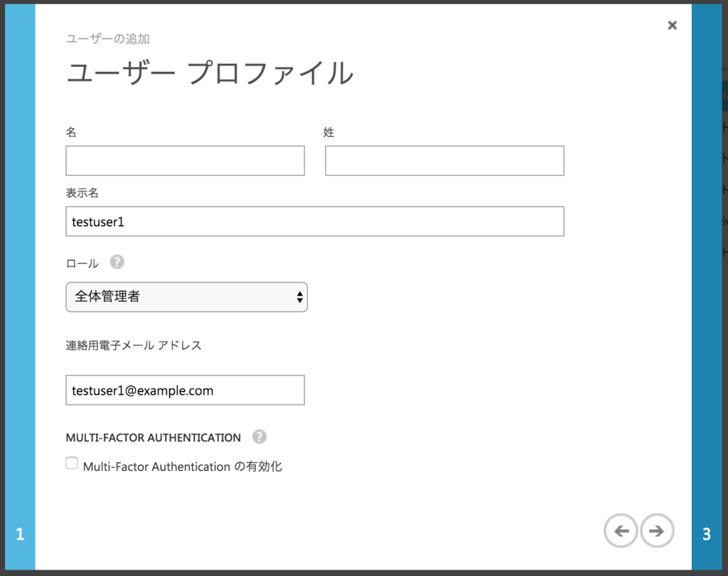Proceed with the right arrow button
728x576 pixels.
click(x=656, y=530)
